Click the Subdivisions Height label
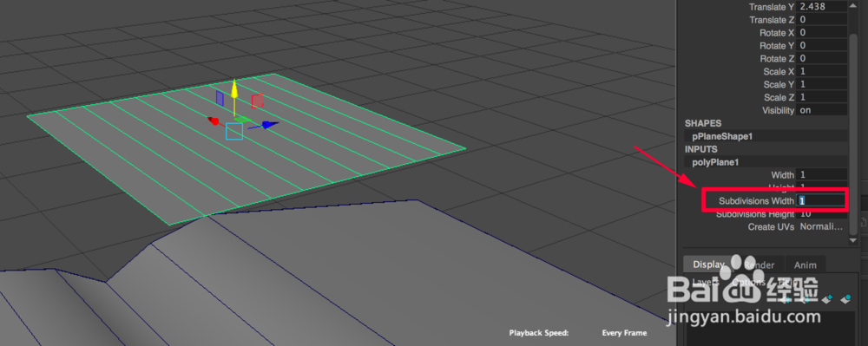This screenshot has width=868, height=346. click(x=755, y=214)
